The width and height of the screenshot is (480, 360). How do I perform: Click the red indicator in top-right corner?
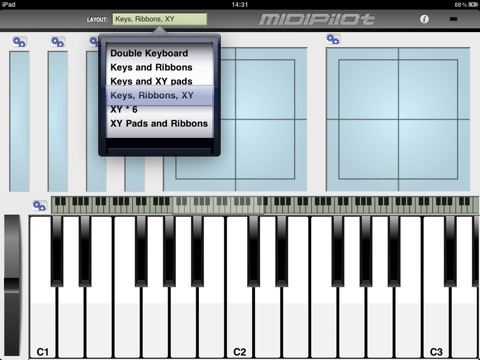453,19
